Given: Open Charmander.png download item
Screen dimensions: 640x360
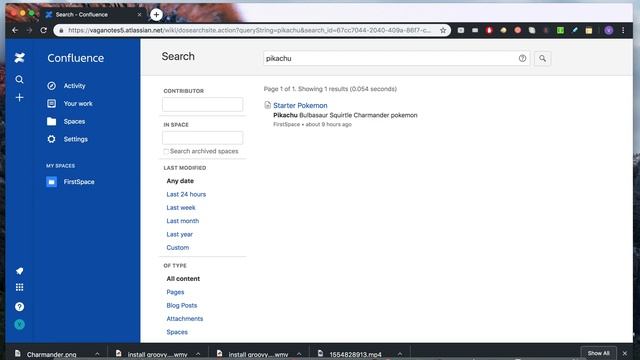Looking at the screenshot, I should 51,354.
